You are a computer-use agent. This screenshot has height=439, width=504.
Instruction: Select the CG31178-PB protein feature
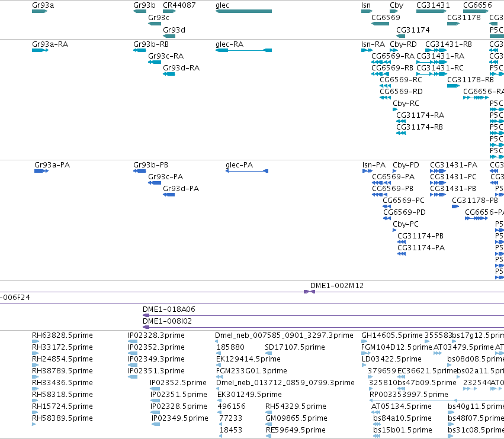tap(455, 206)
